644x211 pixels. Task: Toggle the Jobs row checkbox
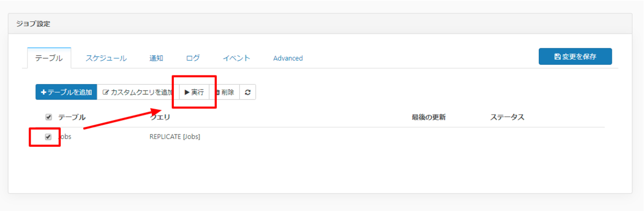coord(48,137)
